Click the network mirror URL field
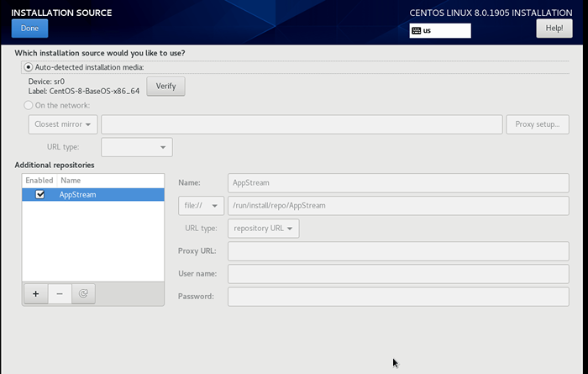The image size is (588, 374). [x=302, y=124]
